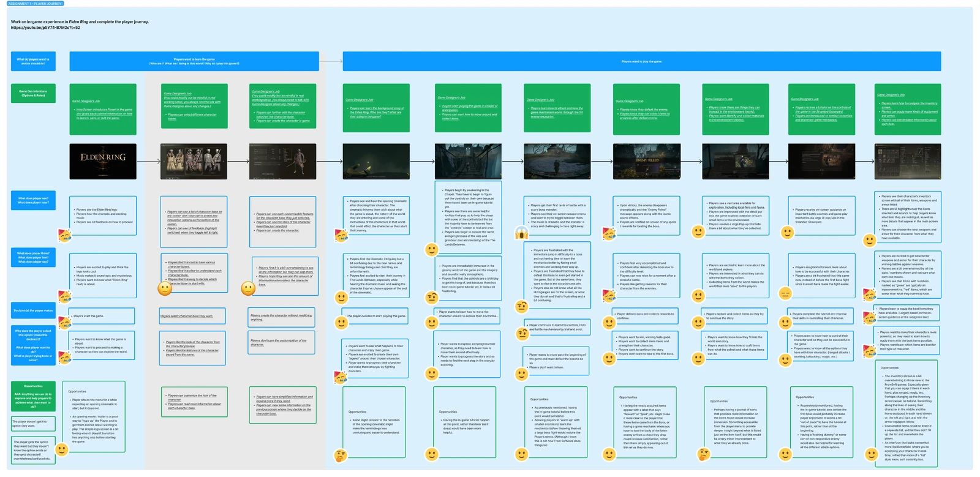980x477 pixels.
Task: Select raised-eyebrow emoji on 'immediately immersed' note
Action: [431, 298]
